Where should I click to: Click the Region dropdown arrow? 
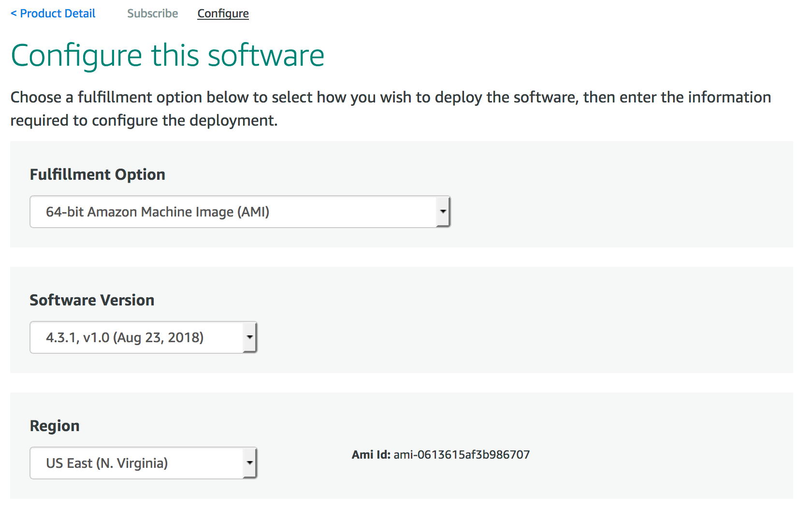249,463
